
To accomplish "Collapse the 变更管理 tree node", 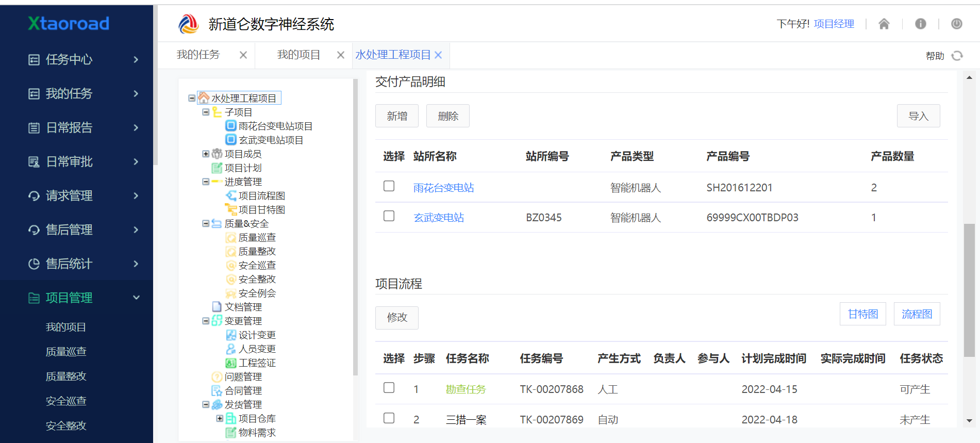I will pos(206,321).
